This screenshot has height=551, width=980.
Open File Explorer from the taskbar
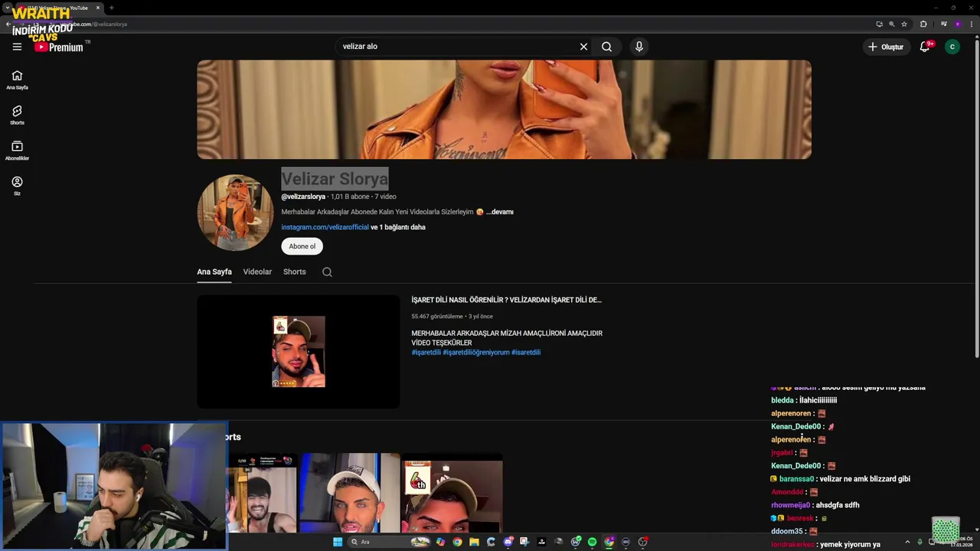(x=474, y=542)
